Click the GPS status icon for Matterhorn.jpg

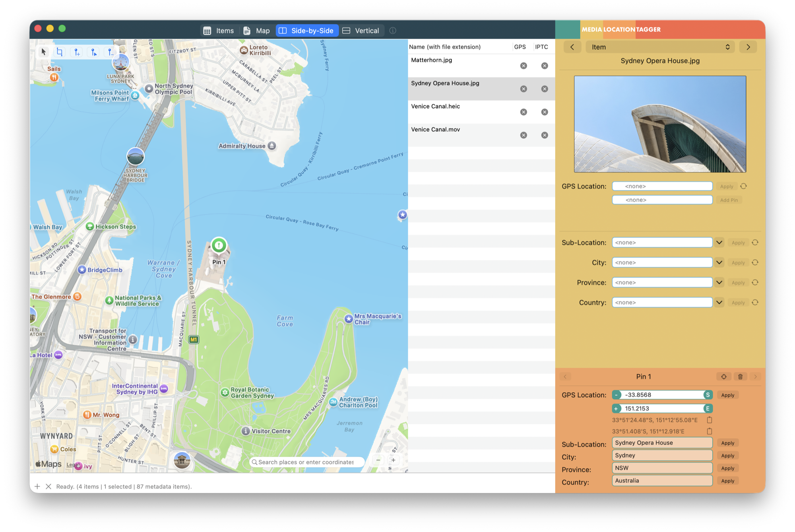[524, 66]
